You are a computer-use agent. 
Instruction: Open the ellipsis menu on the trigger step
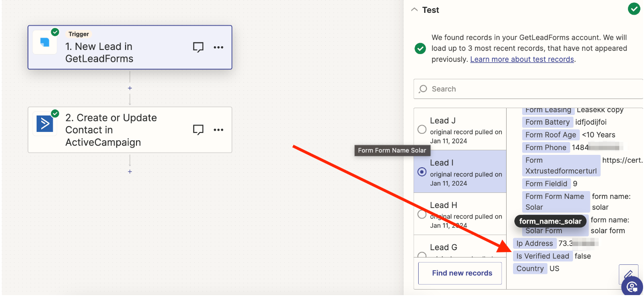pyautogui.click(x=218, y=47)
